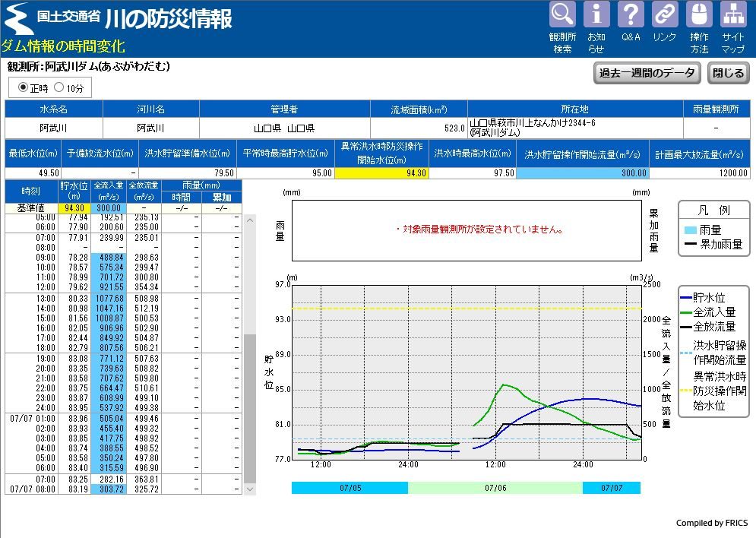The width and height of the screenshot is (756, 538).
Task: Click the 貯水位 column header
Action: (74, 190)
